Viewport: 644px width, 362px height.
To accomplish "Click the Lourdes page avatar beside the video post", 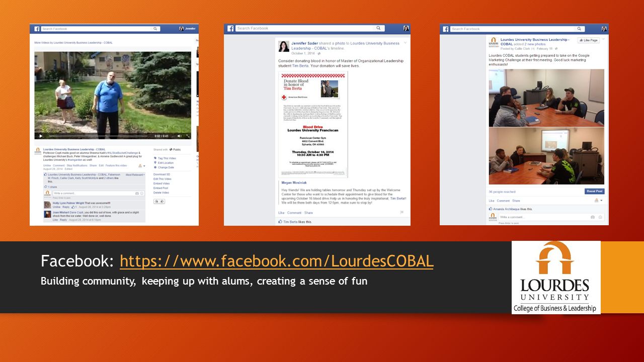I will click(x=38, y=150).
